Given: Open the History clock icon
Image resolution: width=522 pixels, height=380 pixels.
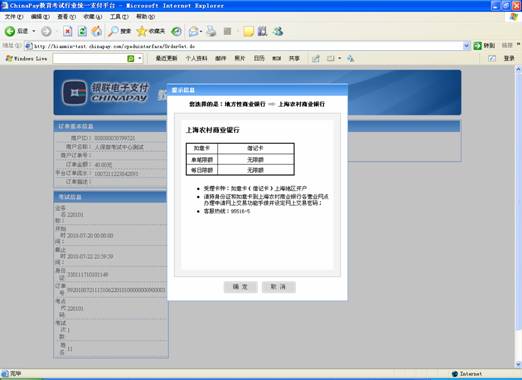Looking at the screenshot, I should point(176,31).
